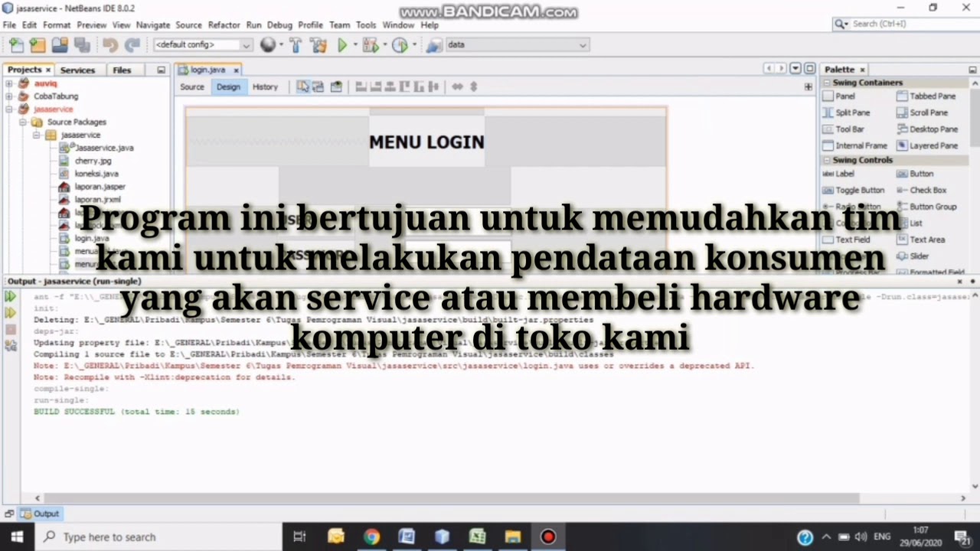The image size is (980, 551).
Task: Collapse the Swing Containers palette section
Action: pos(827,83)
